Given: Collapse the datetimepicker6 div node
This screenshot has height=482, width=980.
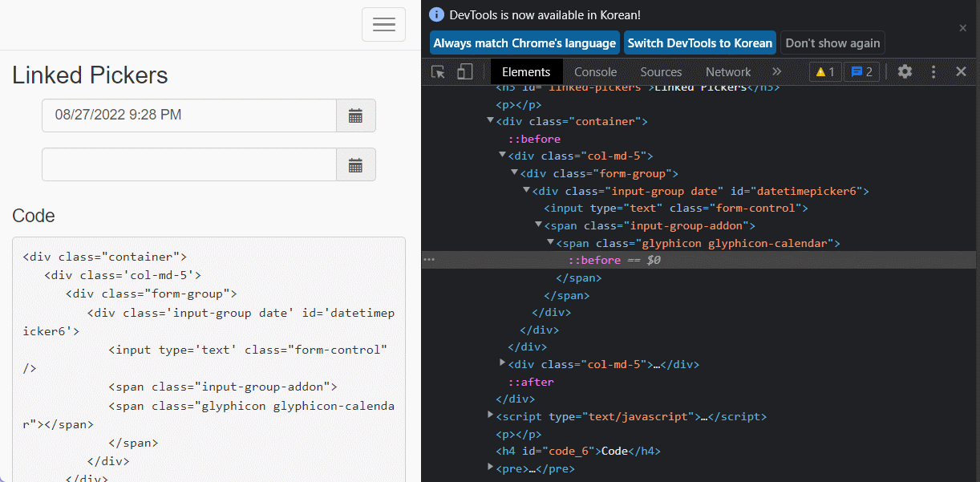Looking at the screenshot, I should point(527,191).
